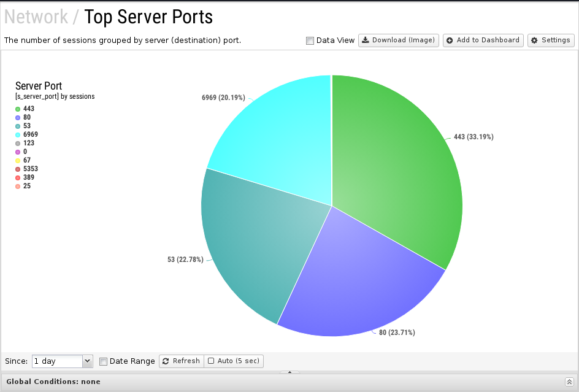
Task: Collapse the Global Conditions panel with chevron
Action: (569, 382)
